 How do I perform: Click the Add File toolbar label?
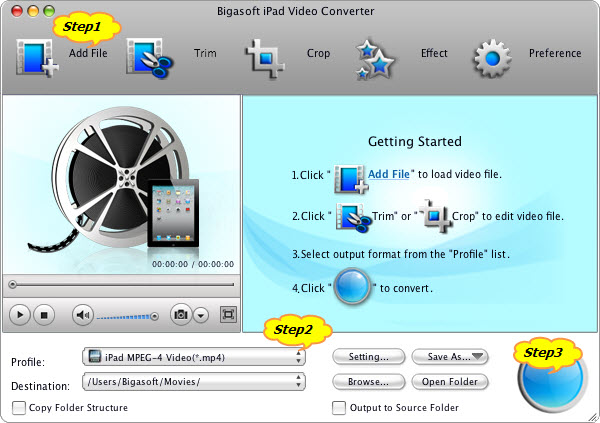tap(88, 53)
